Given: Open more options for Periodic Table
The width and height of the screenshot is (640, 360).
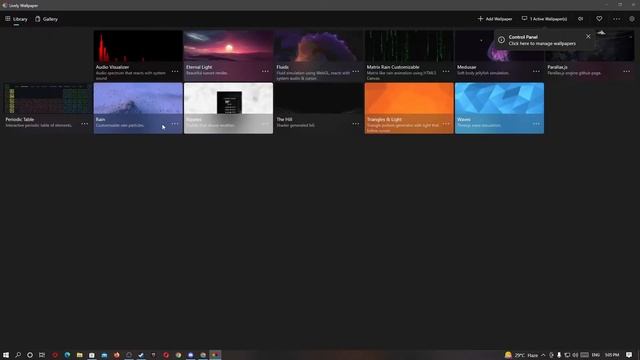Looking at the screenshot, I should [84, 124].
